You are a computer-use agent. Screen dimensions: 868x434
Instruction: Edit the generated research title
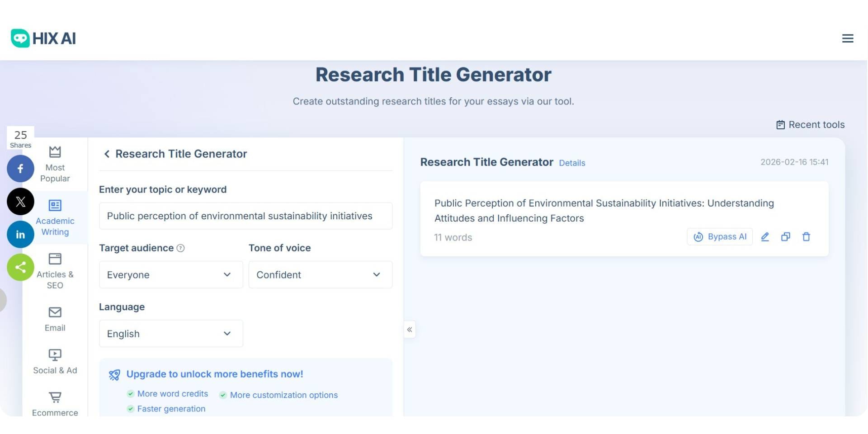pos(765,236)
